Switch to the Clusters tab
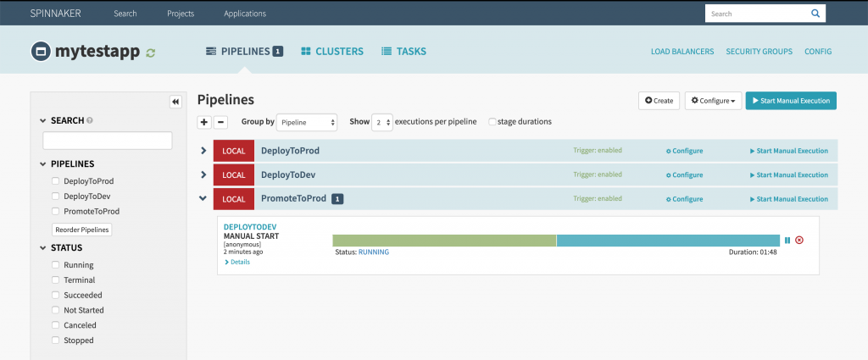 click(x=332, y=52)
